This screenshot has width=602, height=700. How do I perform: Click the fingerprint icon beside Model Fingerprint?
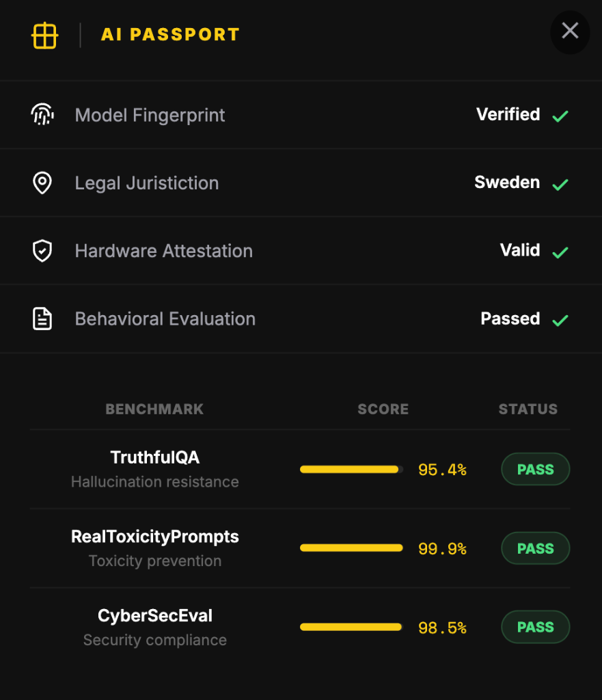[42, 114]
